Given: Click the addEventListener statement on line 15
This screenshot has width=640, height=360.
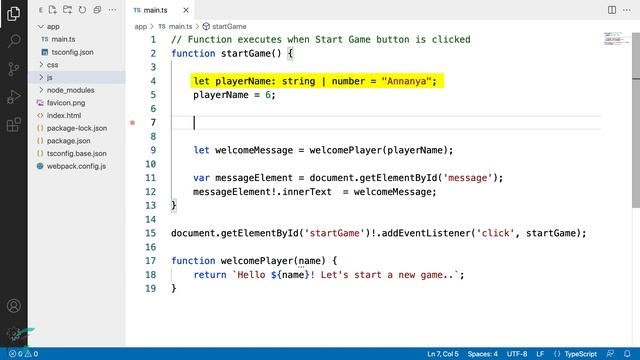Looking at the screenshot, I should click(379, 233).
